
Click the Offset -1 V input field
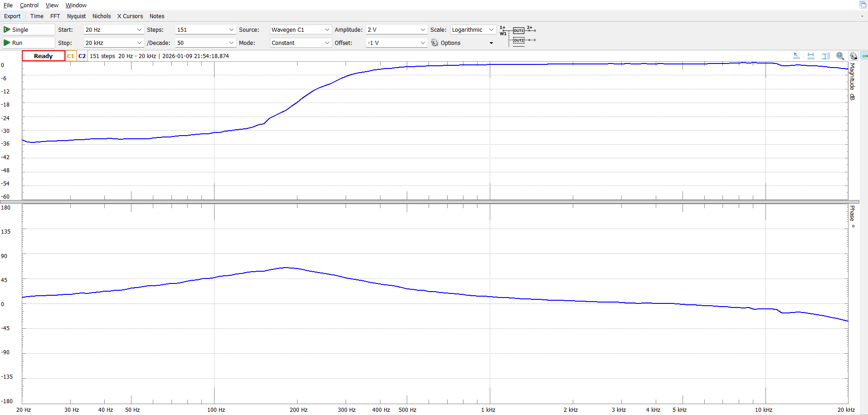(x=392, y=43)
